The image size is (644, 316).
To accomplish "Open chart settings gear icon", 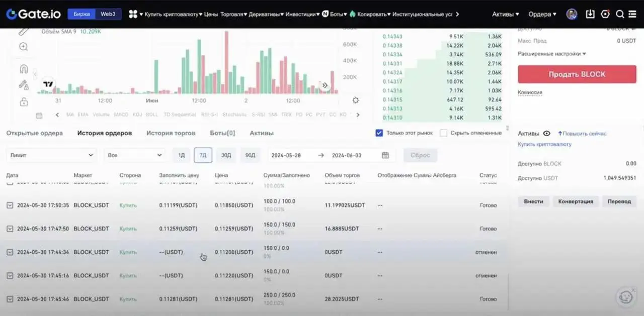I will [356, 100].
